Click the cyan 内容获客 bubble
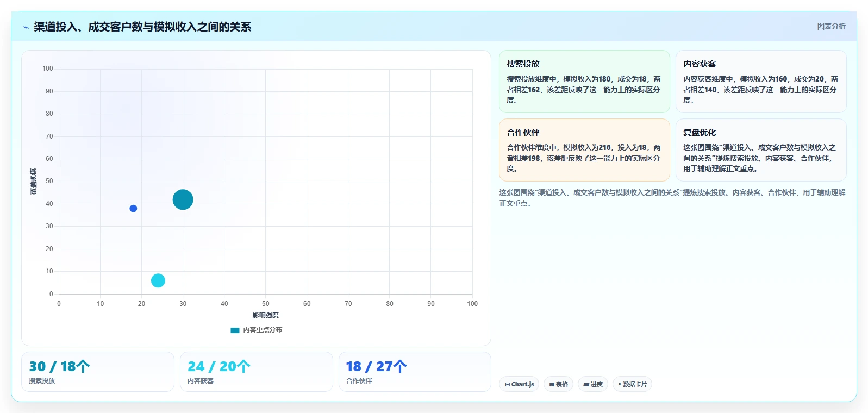 (x=158, y=280)
